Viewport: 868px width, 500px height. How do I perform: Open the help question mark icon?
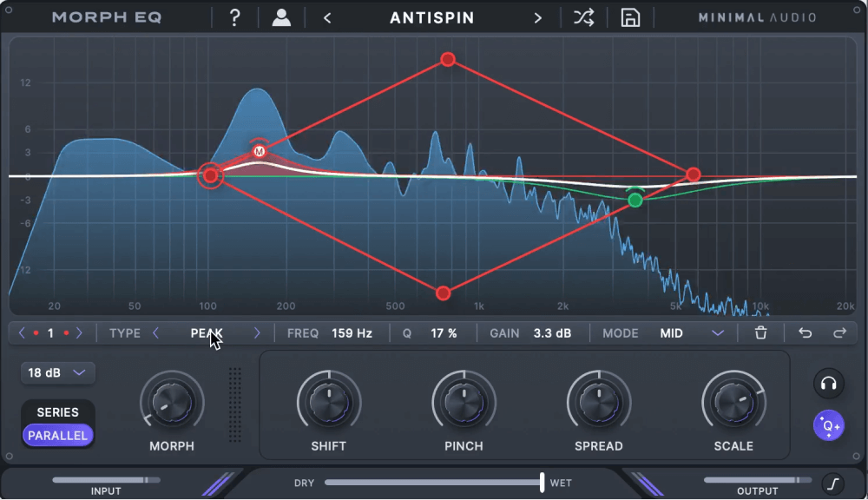point(234,17)
